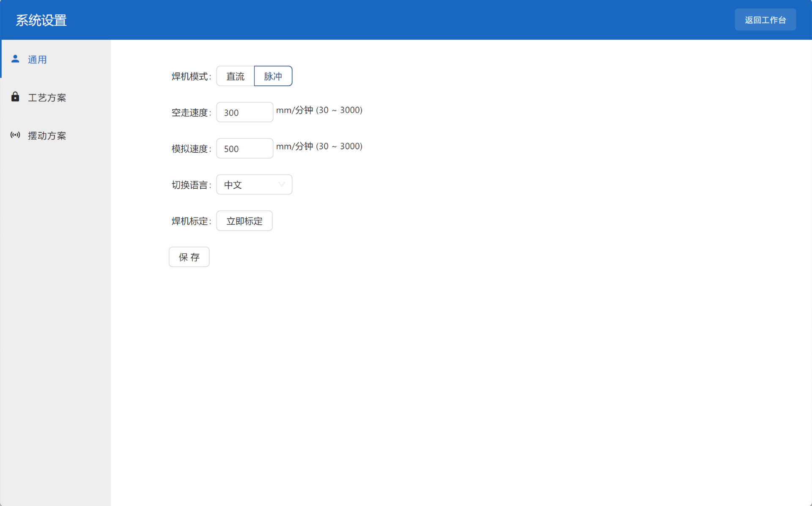Focus the 空走速度 input field
This screenshot has height=506, width=812.
point(244,113)
